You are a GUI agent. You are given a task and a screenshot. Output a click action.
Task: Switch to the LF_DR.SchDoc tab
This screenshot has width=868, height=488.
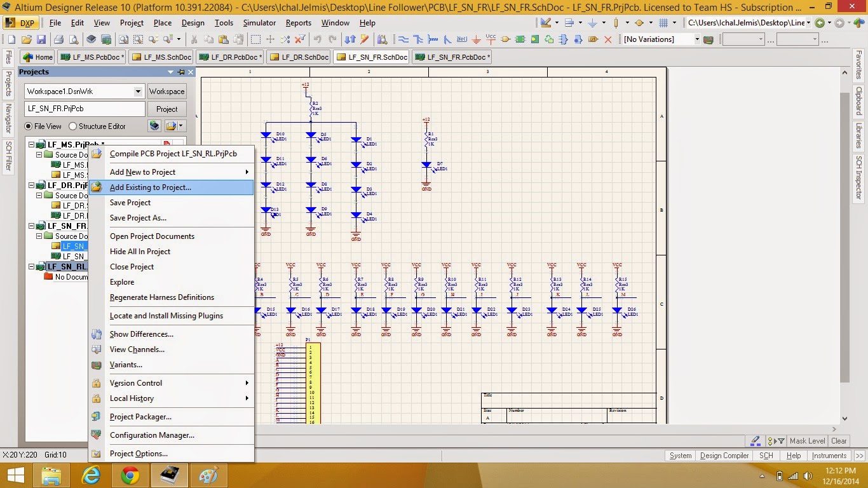tap(299, 57)
